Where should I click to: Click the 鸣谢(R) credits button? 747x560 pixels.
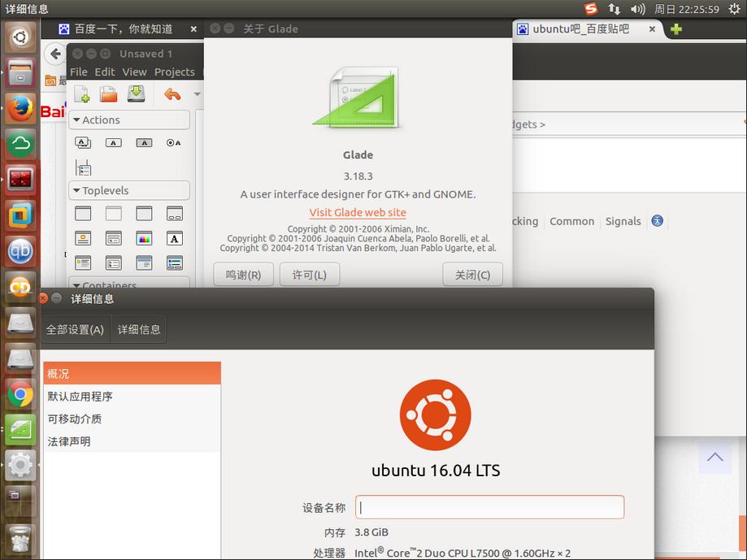point(243,275)
